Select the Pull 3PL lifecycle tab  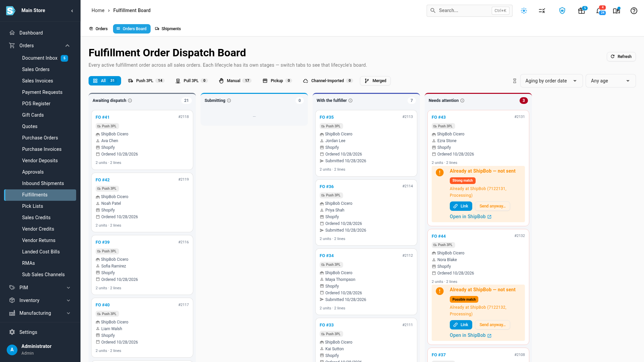[x=192, y=81]
